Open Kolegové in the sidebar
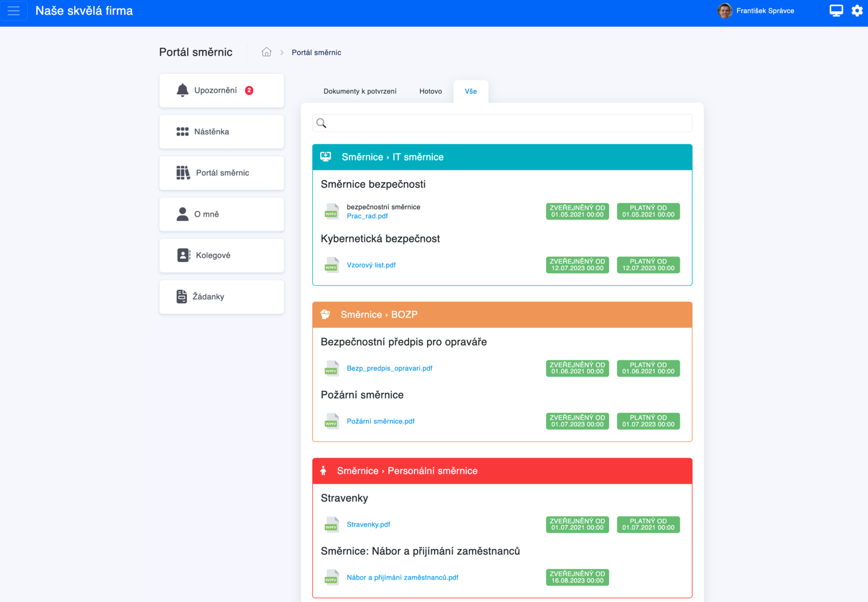Image resolution: width=868 pixels, height=602 pixels. (221, 255)
